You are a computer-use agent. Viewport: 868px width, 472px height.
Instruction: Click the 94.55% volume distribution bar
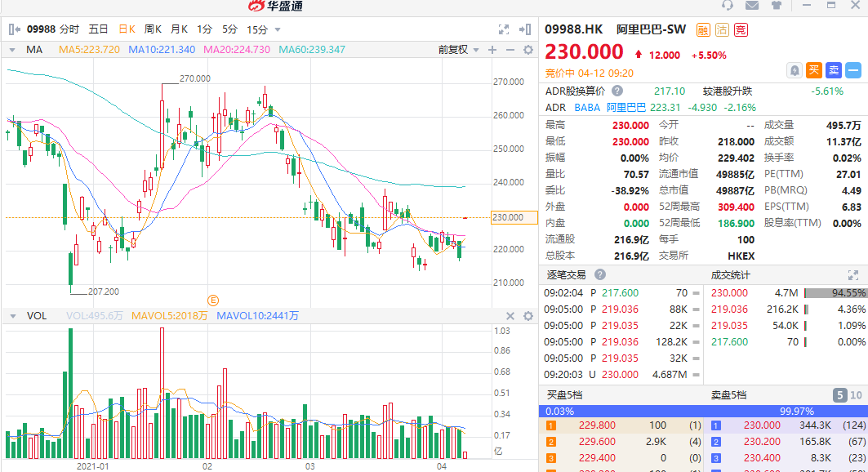click(x=835, y=292)
